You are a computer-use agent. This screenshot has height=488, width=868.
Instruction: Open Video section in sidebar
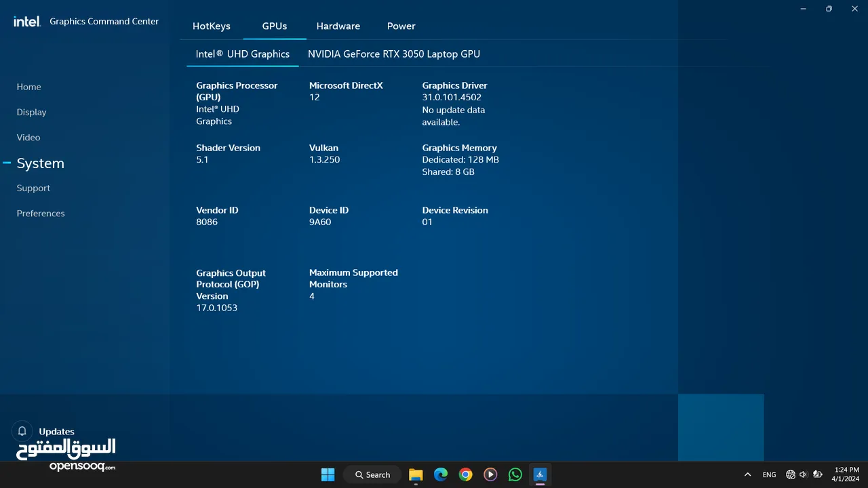coord(28,137)
